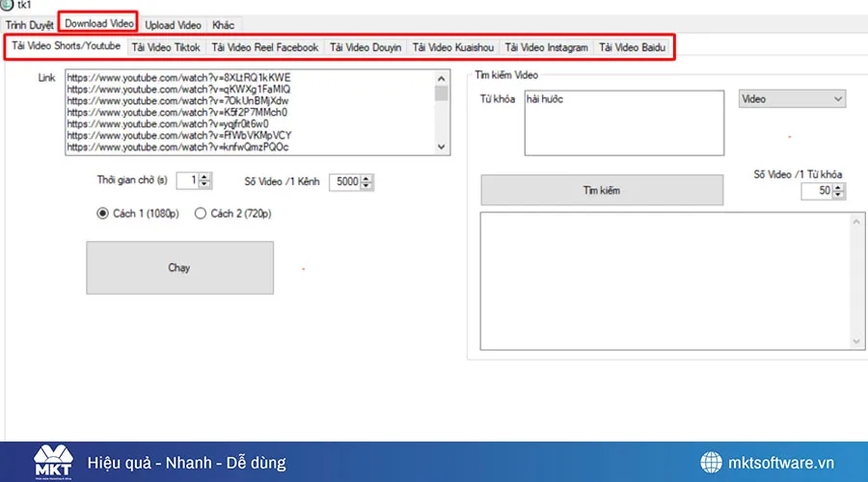Screen dimensions: 868x482
Task: Open the Tải Video Tiktok tab
Action: 165,47
